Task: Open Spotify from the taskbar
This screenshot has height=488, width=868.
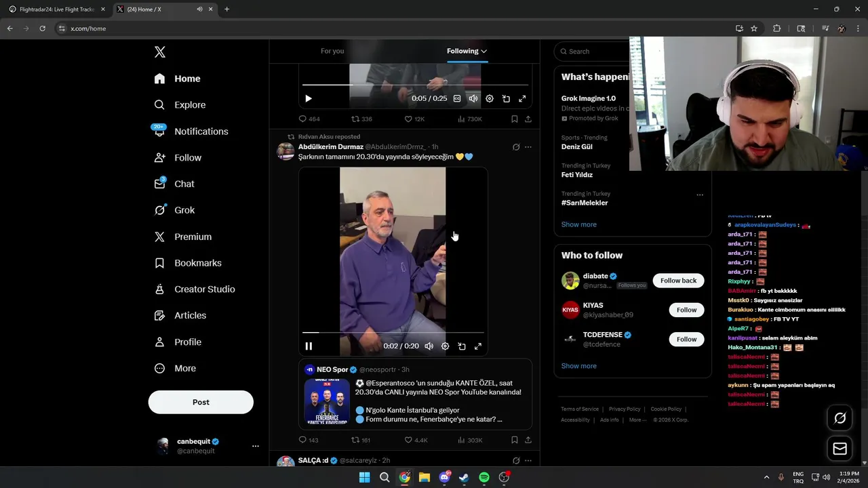Action: point(484,477)
